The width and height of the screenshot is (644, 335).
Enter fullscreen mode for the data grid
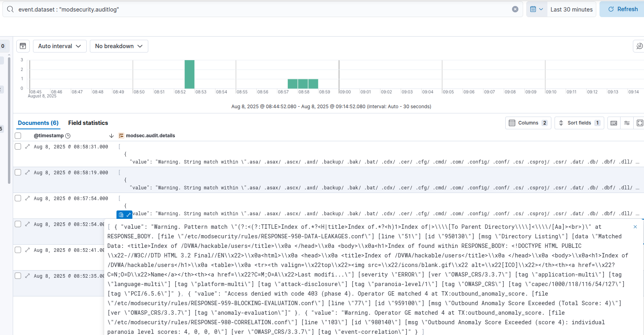[x=640, y=123]
